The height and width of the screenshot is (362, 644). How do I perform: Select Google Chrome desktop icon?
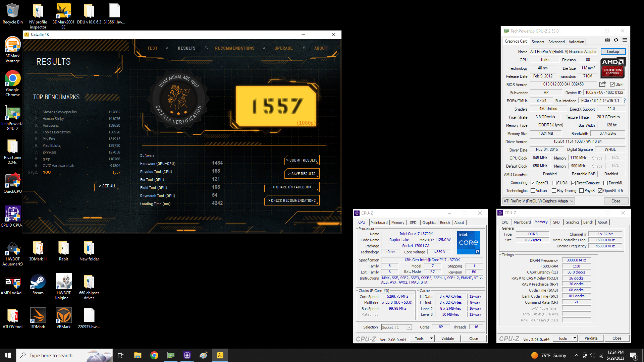12,84
